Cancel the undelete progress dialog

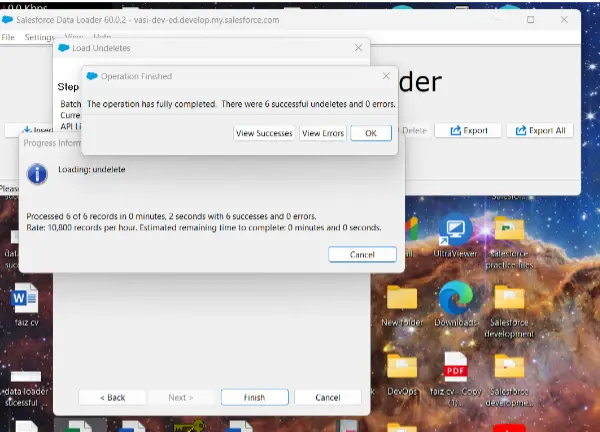(362, 254)
